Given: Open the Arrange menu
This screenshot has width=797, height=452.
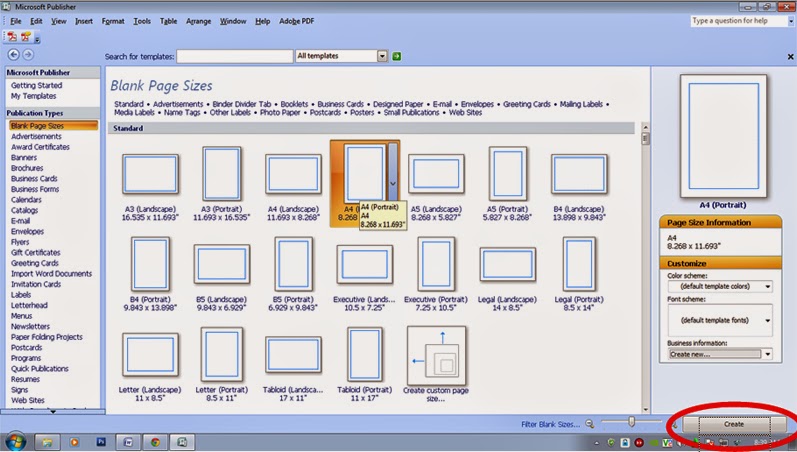Looking at the screenshot, I should 198,21.
